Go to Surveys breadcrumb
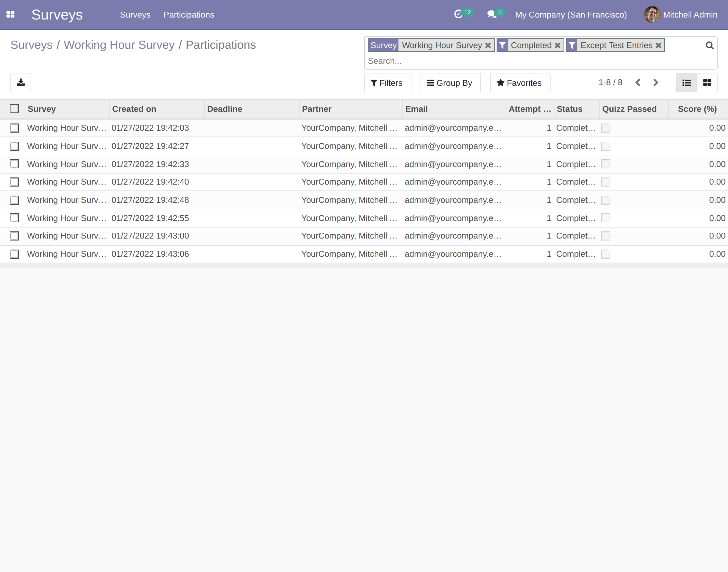Screen dimensions: 728x572 tap(32, 45)
